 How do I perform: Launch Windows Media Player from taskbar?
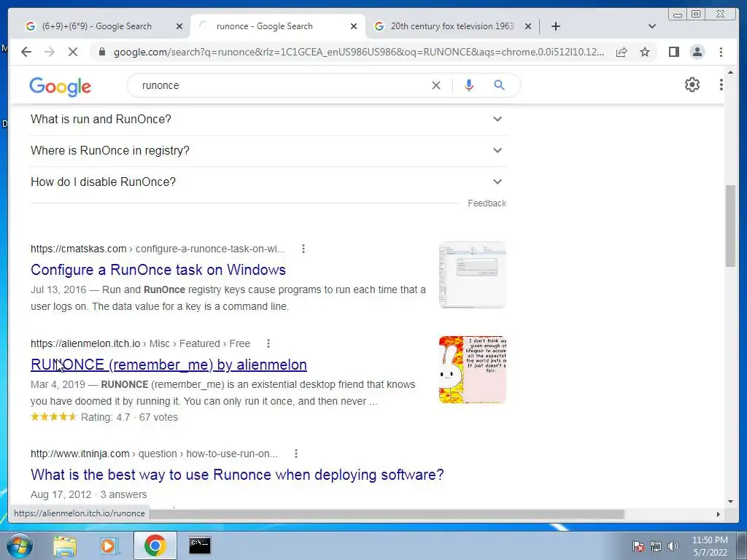(109, 545)
